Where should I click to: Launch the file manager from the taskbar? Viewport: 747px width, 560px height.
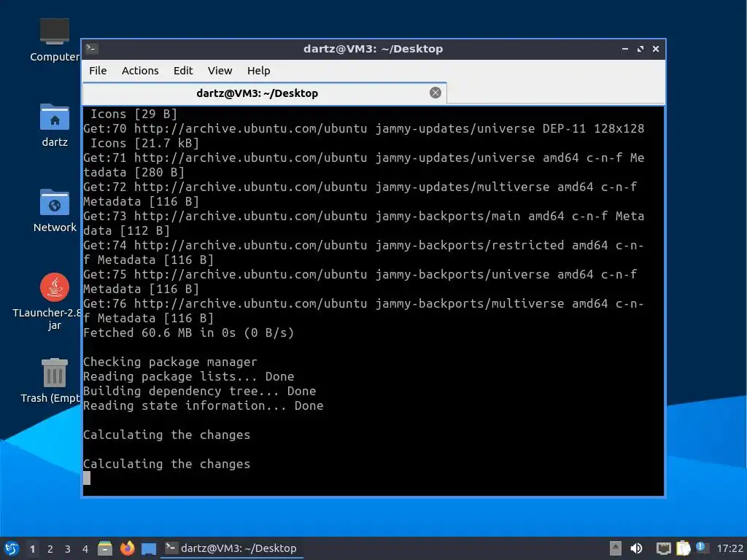[105, 548]
